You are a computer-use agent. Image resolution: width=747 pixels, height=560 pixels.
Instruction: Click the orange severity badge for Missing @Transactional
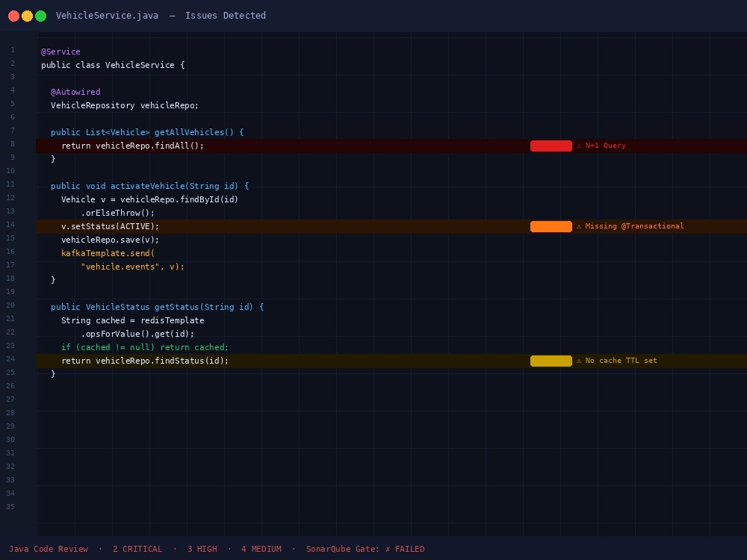point(551,226)
